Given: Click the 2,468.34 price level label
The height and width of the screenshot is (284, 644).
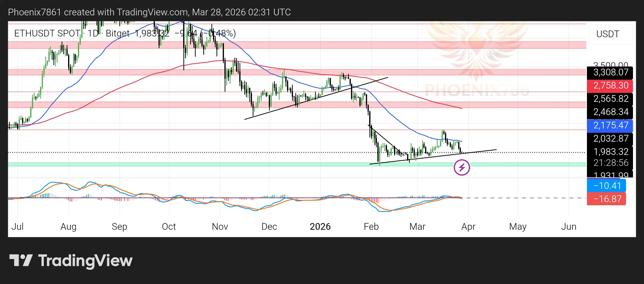Looking at the screenshot, I should tap(609, 112).
